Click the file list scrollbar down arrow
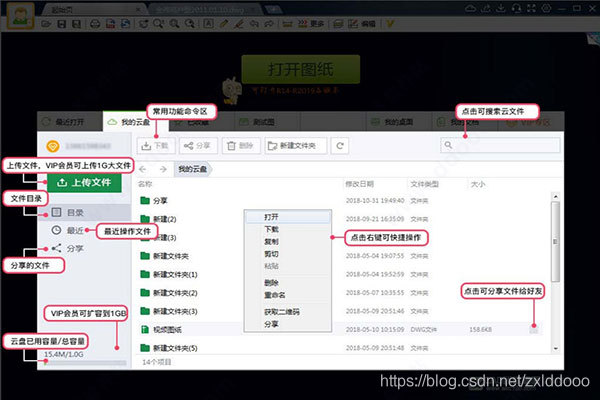The height and width of the screenshot is (400, 600). pos(556,349)
